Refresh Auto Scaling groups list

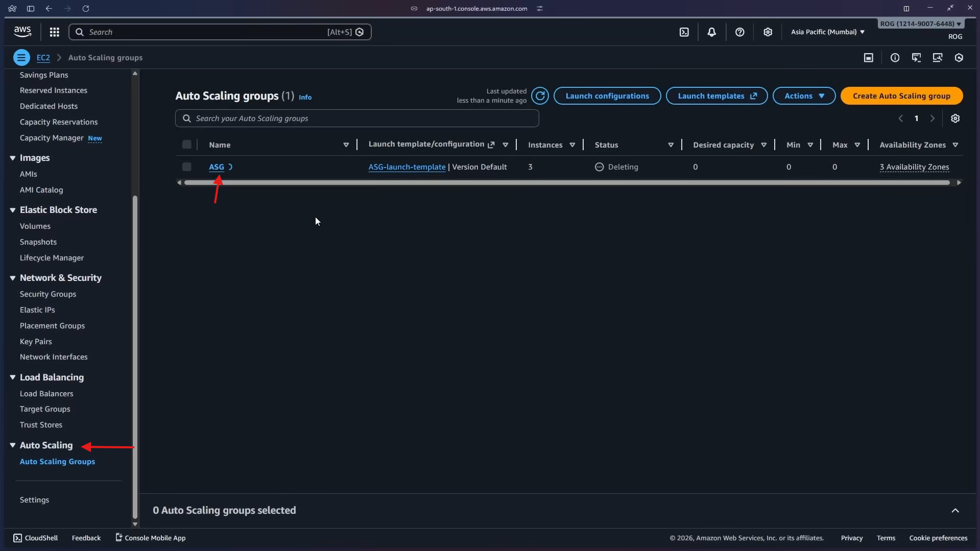[540, 95]
